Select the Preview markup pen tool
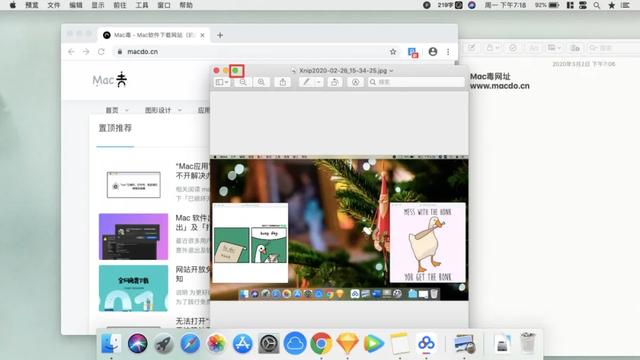 coord(306,82)
